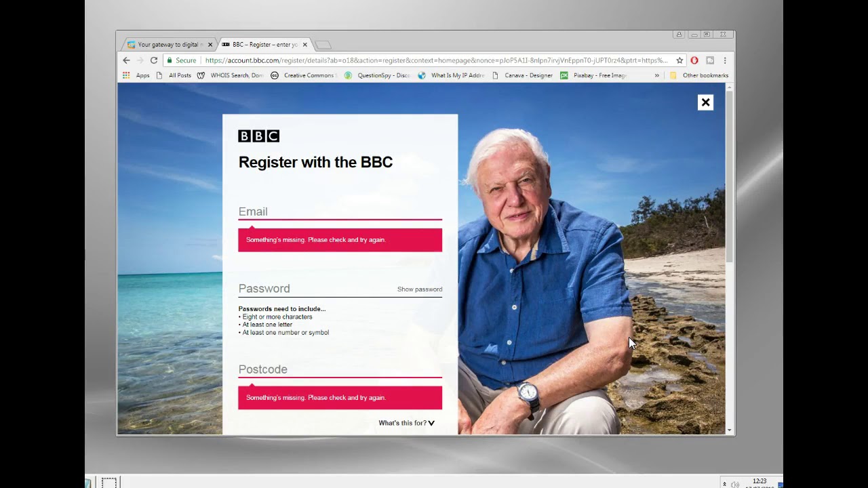868x488 pixels.
Task: Click the address bar URL
Action: coord(436,60)
